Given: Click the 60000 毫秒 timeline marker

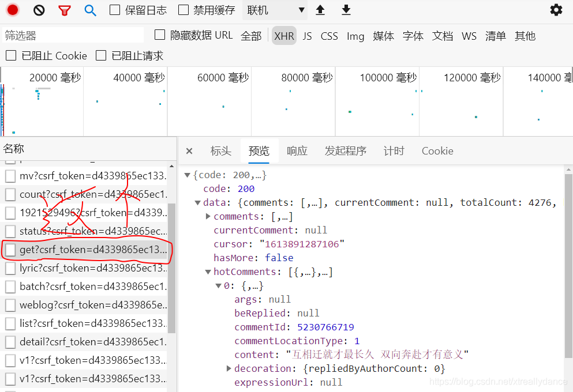Looking at the screenshot, I should (x=223, y=78).
